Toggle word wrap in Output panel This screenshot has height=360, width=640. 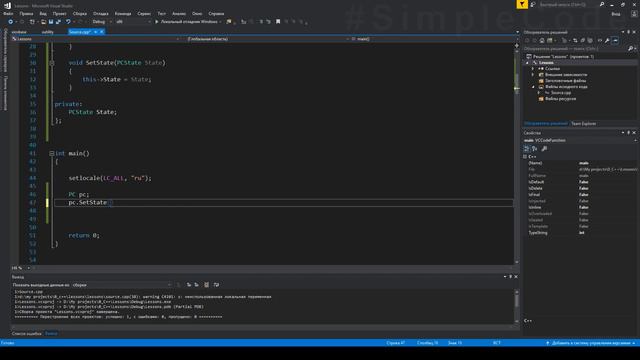pyautogui.click(x=216, y=285)
